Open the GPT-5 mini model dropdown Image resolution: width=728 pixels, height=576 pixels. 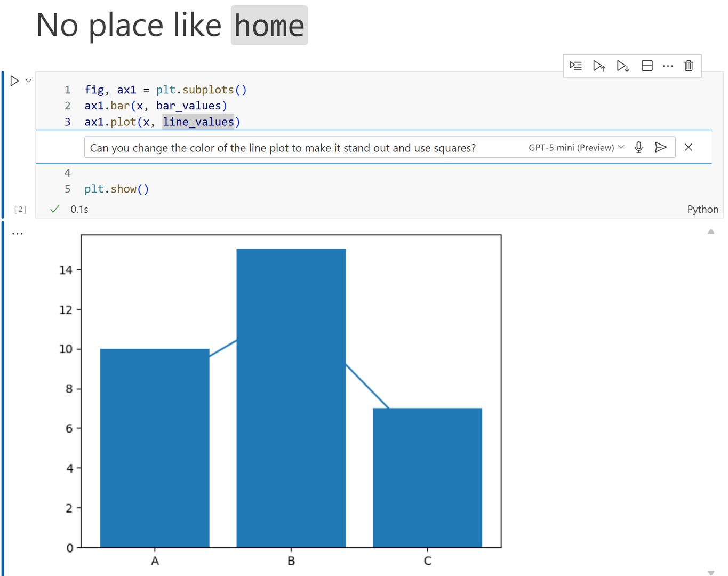point(575,147)
